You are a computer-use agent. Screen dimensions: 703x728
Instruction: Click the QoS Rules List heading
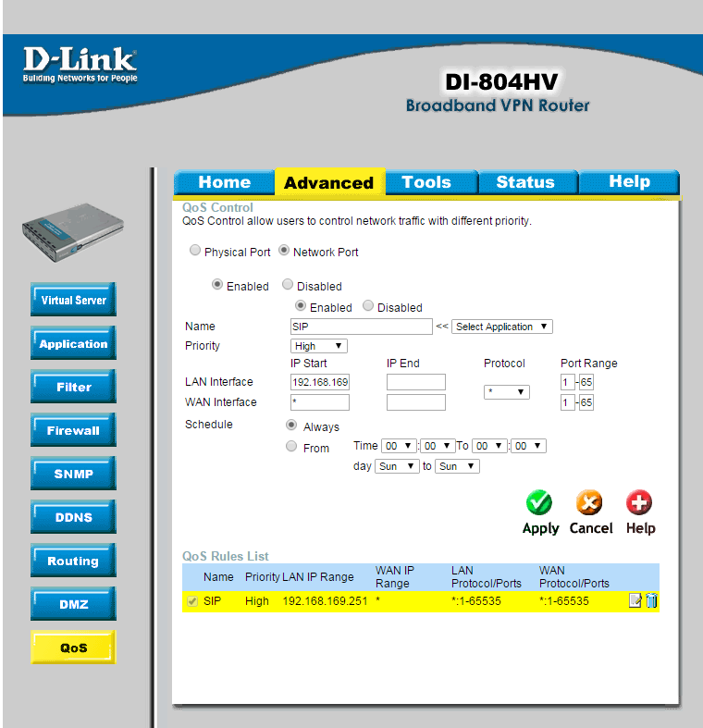225,556
